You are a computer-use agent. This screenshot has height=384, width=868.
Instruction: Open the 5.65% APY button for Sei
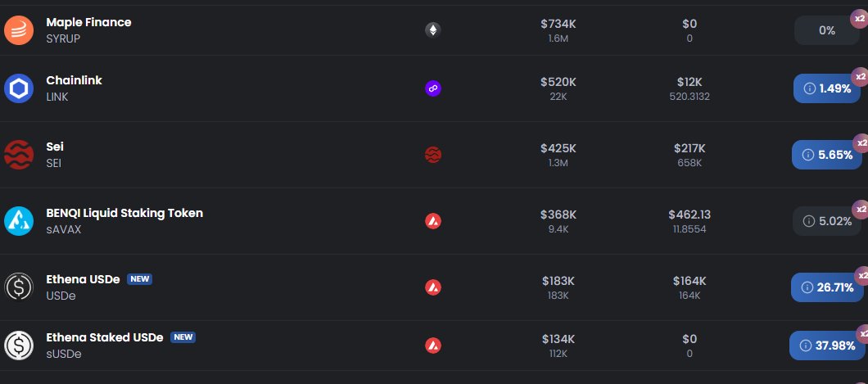pyautogui.click(x=827, y=155)
